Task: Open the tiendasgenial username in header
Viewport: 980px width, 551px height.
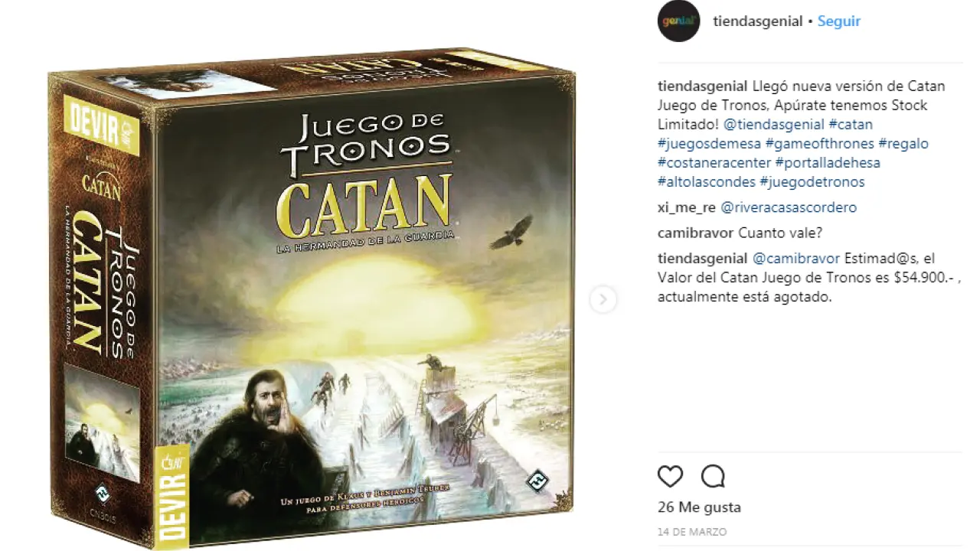Action: coord(757,21)
